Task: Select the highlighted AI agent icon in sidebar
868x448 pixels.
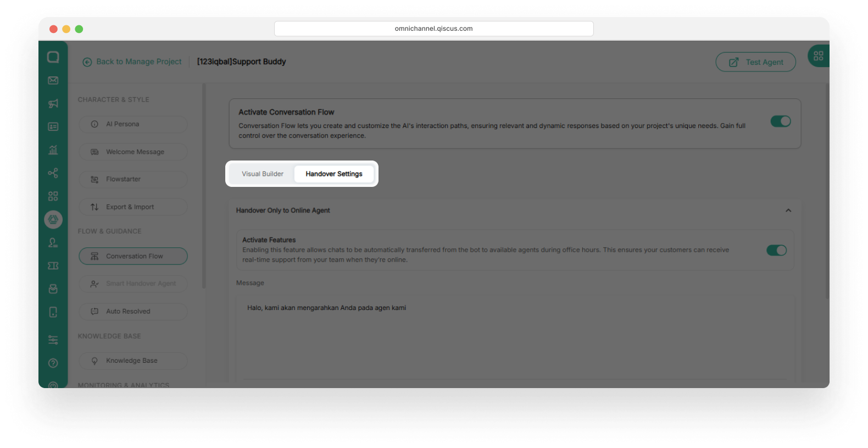Action: point(53,219)
